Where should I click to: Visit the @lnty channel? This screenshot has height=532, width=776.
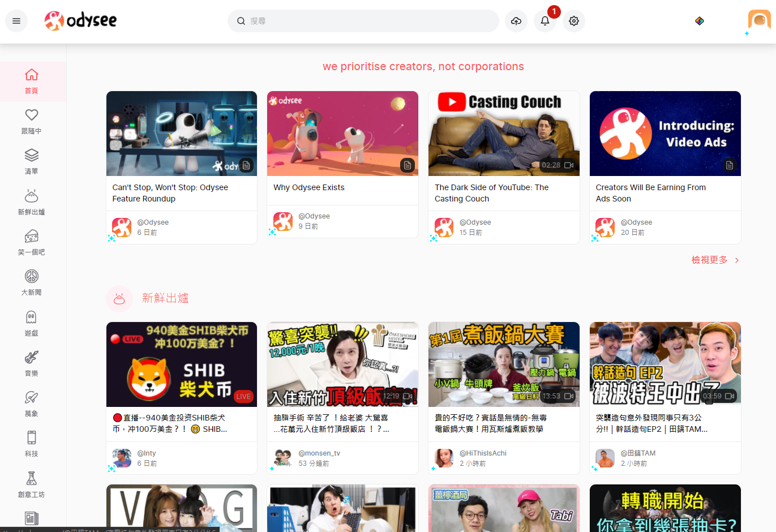(147, 453)
